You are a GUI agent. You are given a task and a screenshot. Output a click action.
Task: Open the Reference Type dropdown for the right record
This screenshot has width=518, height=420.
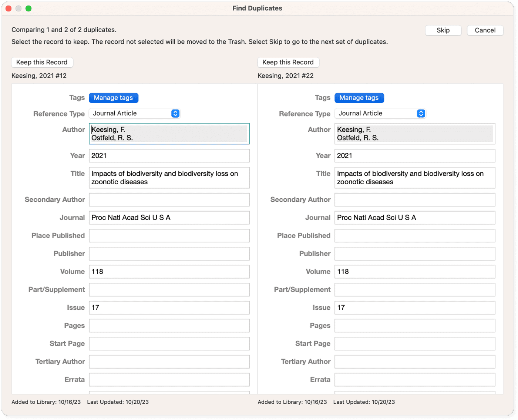tap(380, 113)
